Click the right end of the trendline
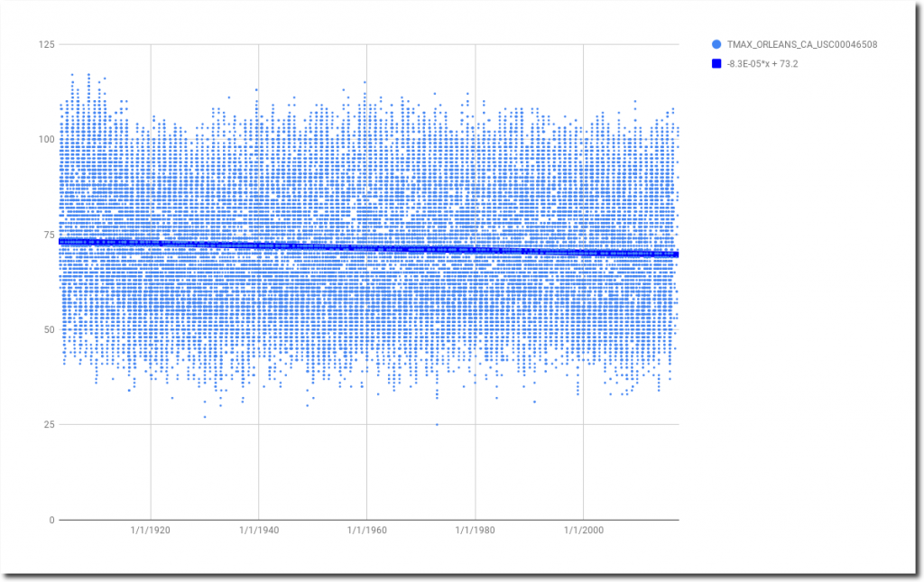This screenshot has width=924, height=582. [x=675, y=254]
